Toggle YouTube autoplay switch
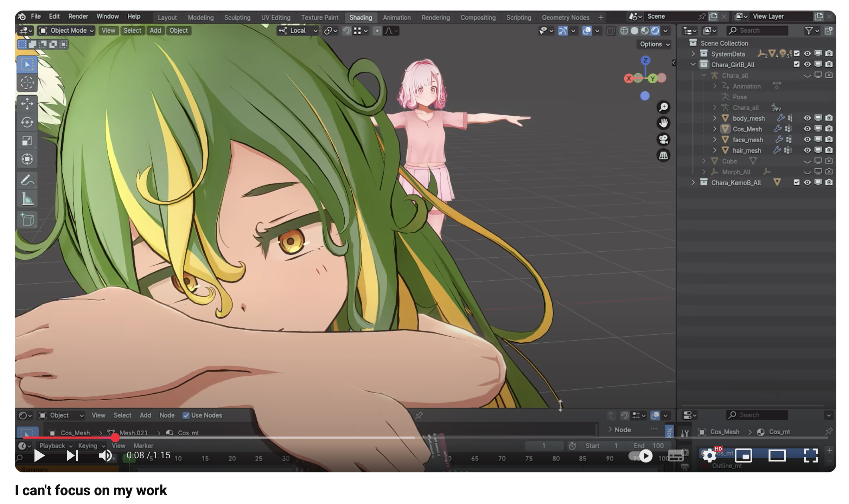This screenshot has width=849, height=504. 640,456
